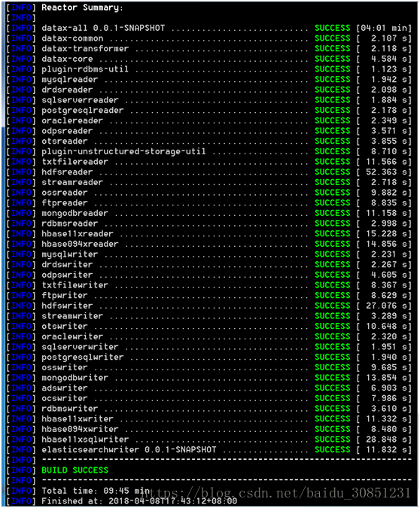Screen dimensions: 420x508
Task: Select the 'hbase094xreader' module name
Action: (x=80, y=245)
